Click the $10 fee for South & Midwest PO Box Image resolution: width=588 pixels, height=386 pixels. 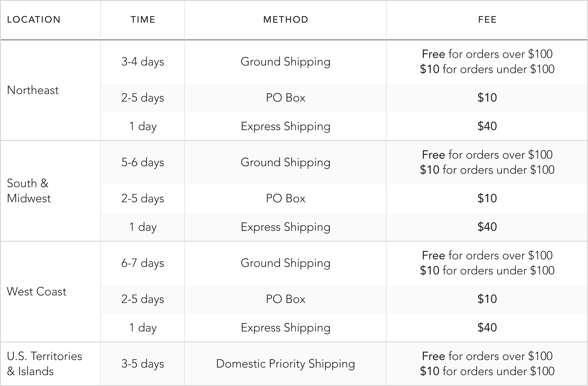(x=487, y=198)
